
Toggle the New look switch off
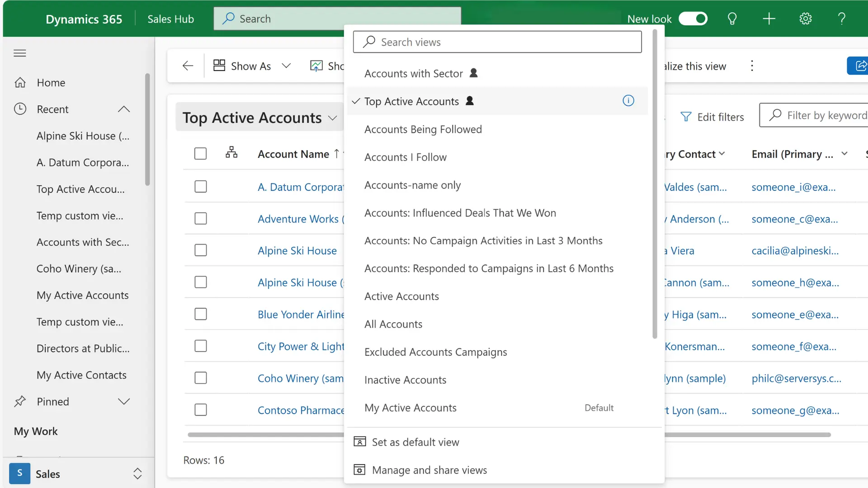coord(693,19)
